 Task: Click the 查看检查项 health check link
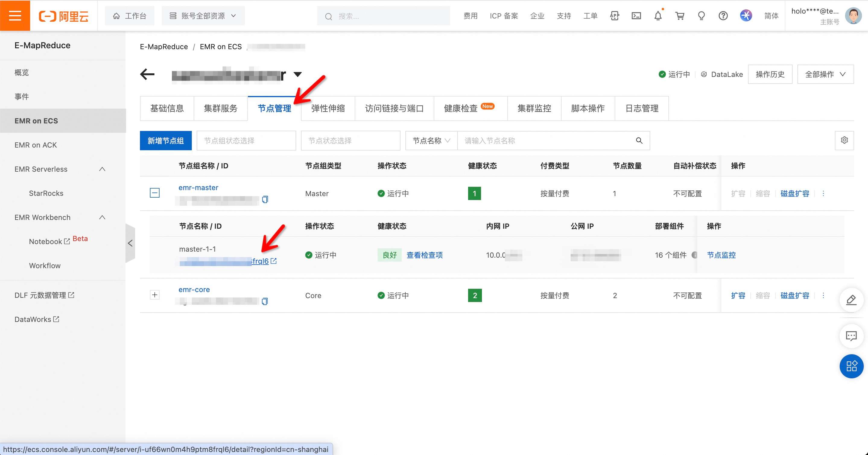pos(424,255)
